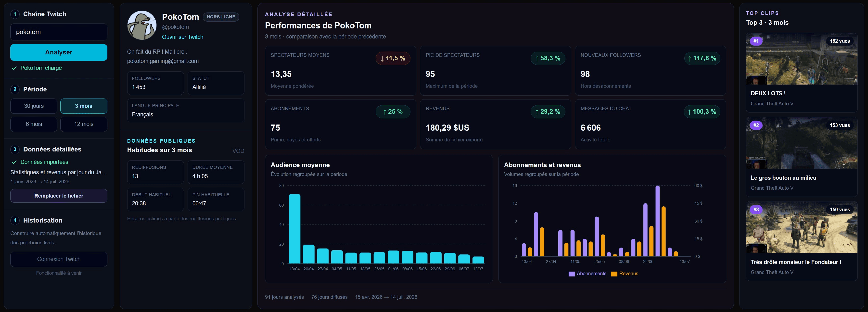The height and width of the screenshot is (312, 868).
Task: Click the #1 rank badge on the first clip
Action: tap(756, 41)
